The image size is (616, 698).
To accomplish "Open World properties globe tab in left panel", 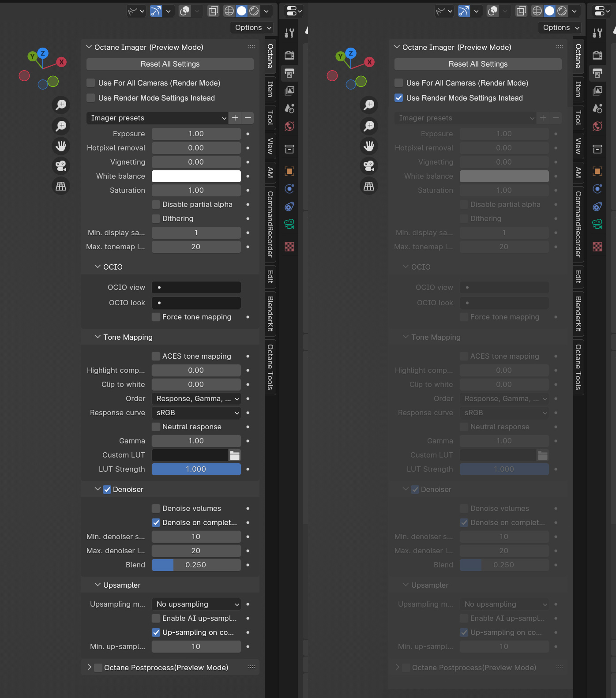I will (x=289, y=126).
